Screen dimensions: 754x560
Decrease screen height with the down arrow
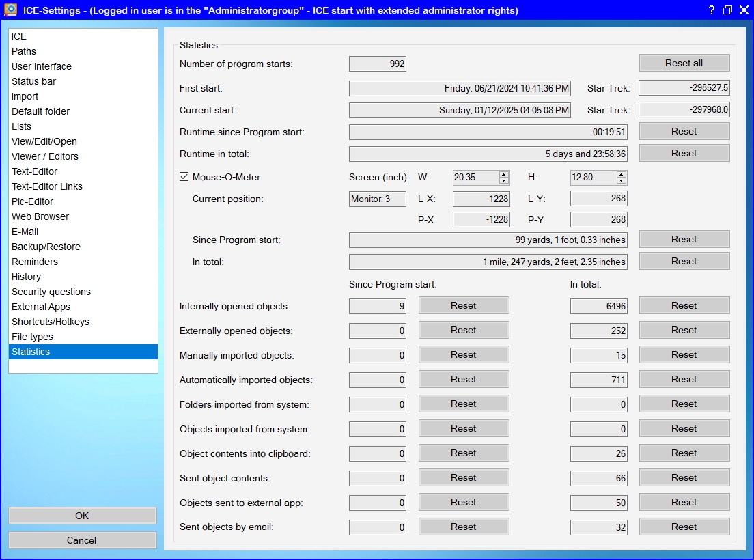tap(622, 181)
